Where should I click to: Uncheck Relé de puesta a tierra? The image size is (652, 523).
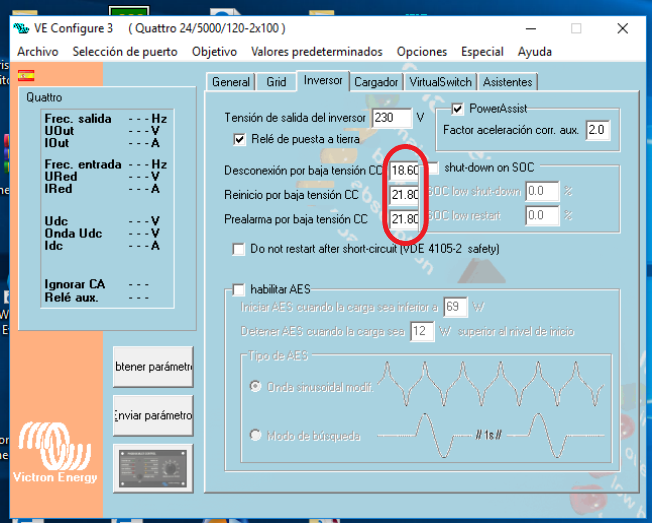tap(239, 139)
